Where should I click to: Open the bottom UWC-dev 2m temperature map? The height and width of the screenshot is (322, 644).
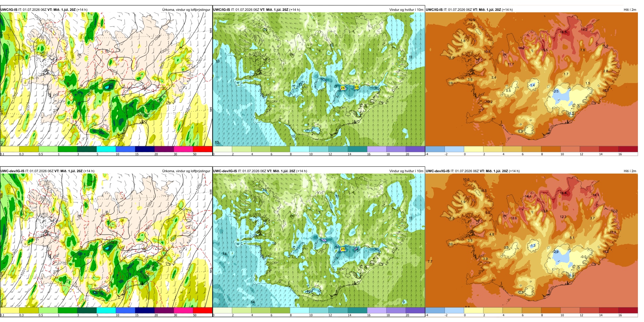(x=531, y=241)
